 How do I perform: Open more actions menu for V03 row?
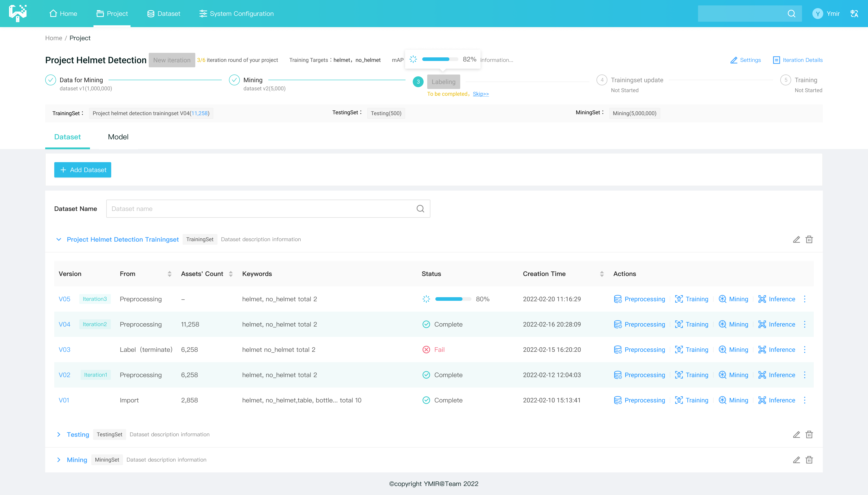tap(805, 350)
